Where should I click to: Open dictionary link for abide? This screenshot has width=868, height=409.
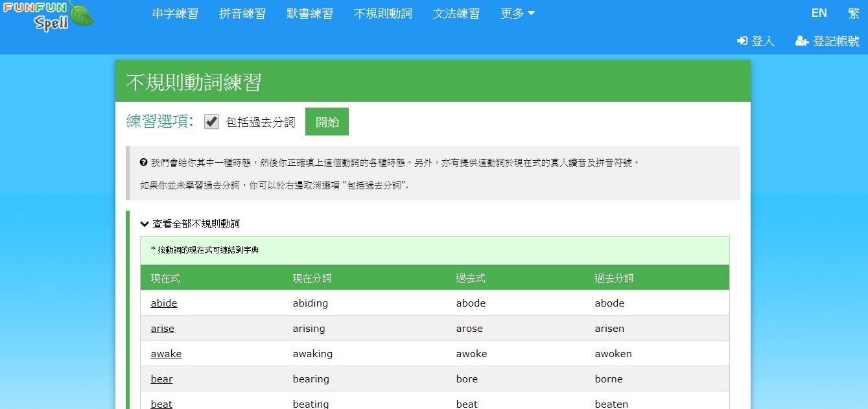(x=164, y=303)
